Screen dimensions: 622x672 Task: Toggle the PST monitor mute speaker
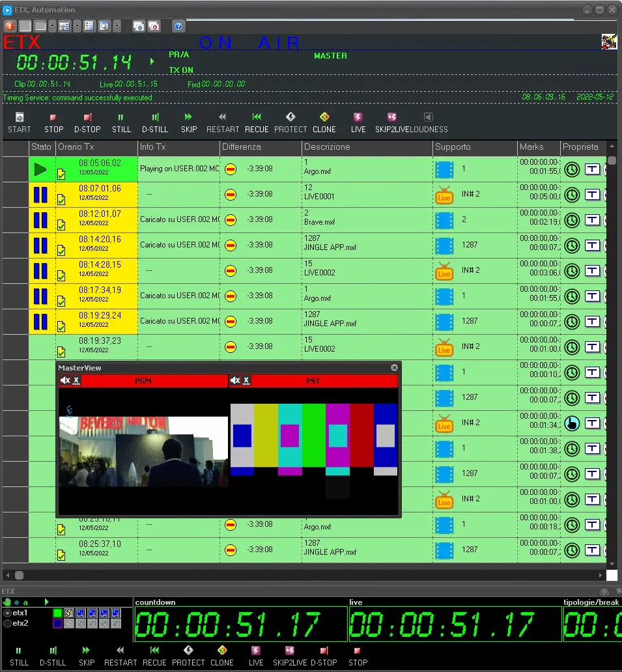(236, 381)
